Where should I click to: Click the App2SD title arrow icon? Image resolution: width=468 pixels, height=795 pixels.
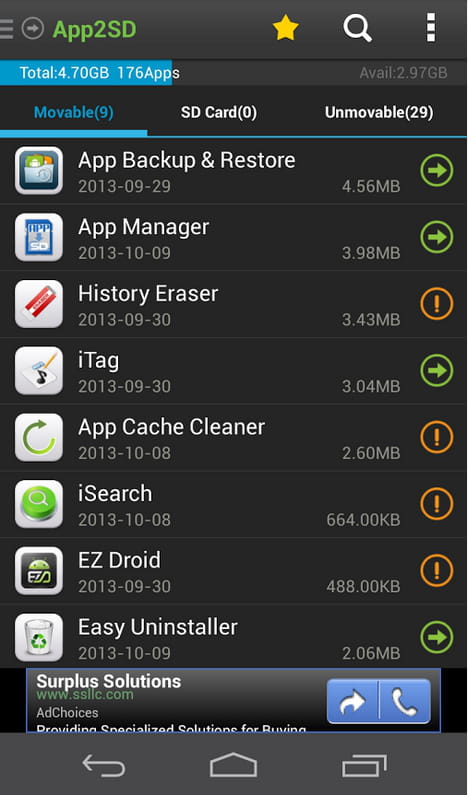[32, 28]
